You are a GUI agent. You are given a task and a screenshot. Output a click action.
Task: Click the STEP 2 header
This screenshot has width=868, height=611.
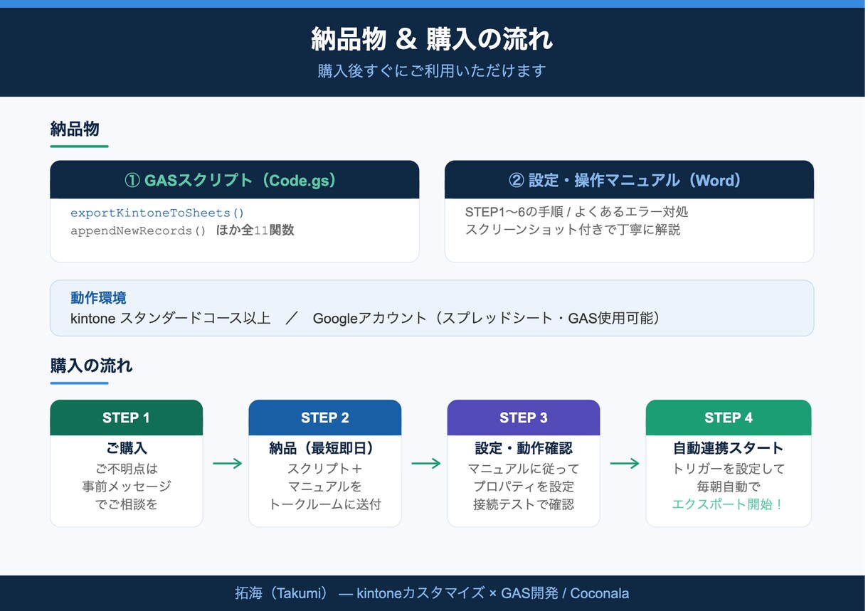point(324,418)
